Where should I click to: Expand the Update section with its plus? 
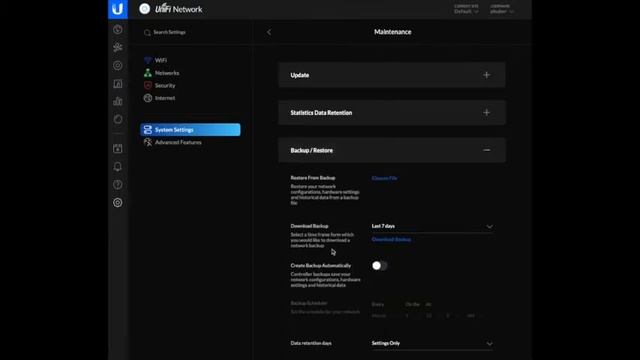(487, 75)
